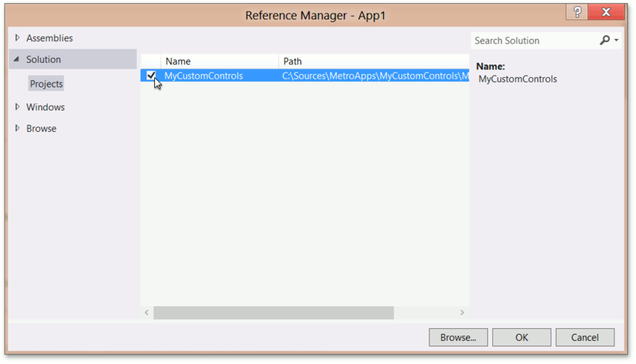636x364 pixels.
Task: Select the Browse category in sidebar
Action: [x=41, y=129]
